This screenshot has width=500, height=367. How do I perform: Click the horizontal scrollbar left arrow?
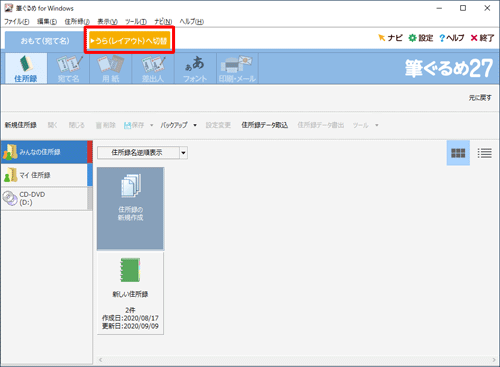click(x=101, y=360)
